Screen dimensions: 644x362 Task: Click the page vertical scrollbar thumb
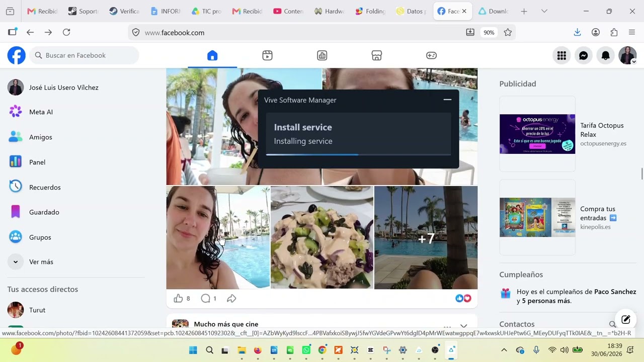[x=641, y=173]
